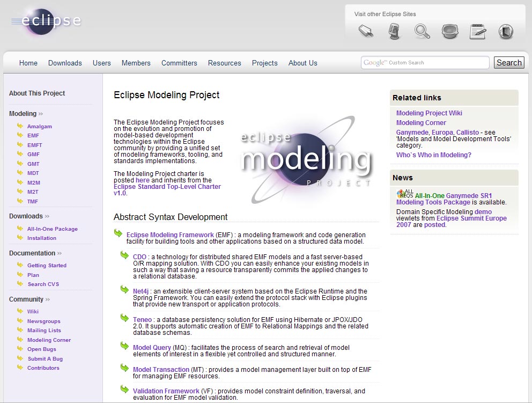The height and width of the screenshot is (403, 532).
Task: Open the Newsgroups sidebar link
Action: click(x=44, y=321)
